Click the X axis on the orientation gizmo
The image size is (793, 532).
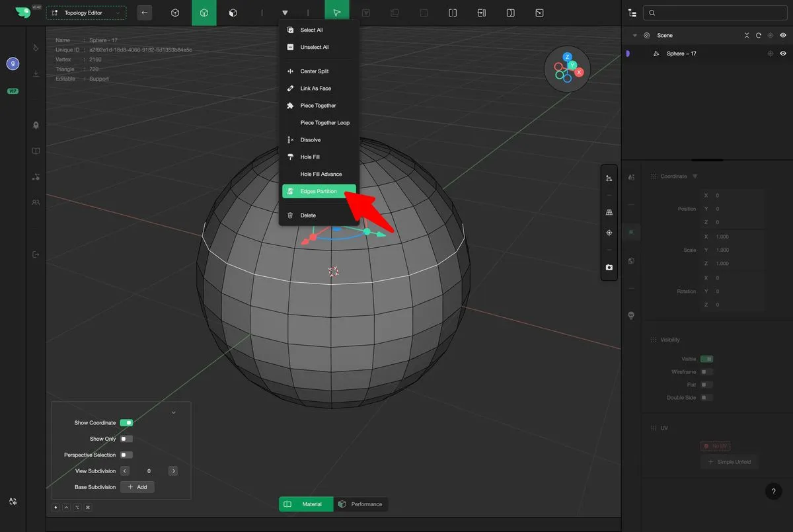coord(579,72)
